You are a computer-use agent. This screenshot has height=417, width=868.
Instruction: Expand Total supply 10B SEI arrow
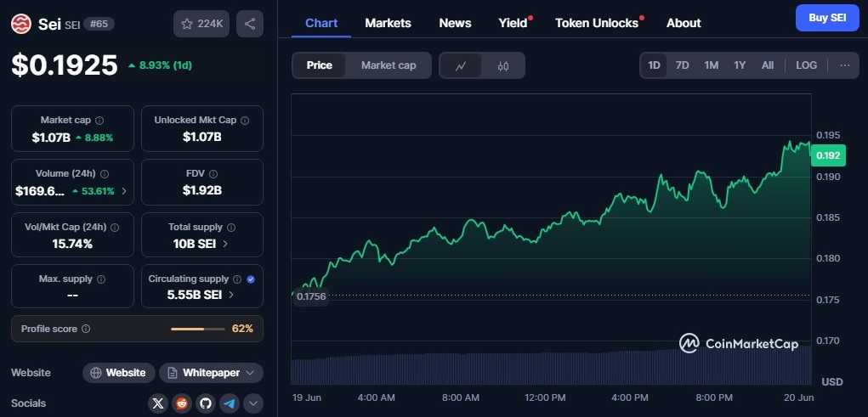pos(224,244)
